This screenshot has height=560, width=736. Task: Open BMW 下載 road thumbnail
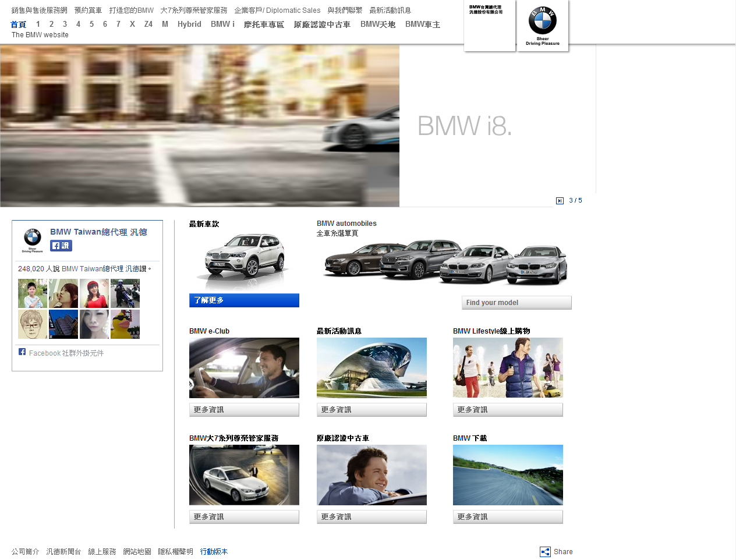pyautogui.click(x=508, y=475)
